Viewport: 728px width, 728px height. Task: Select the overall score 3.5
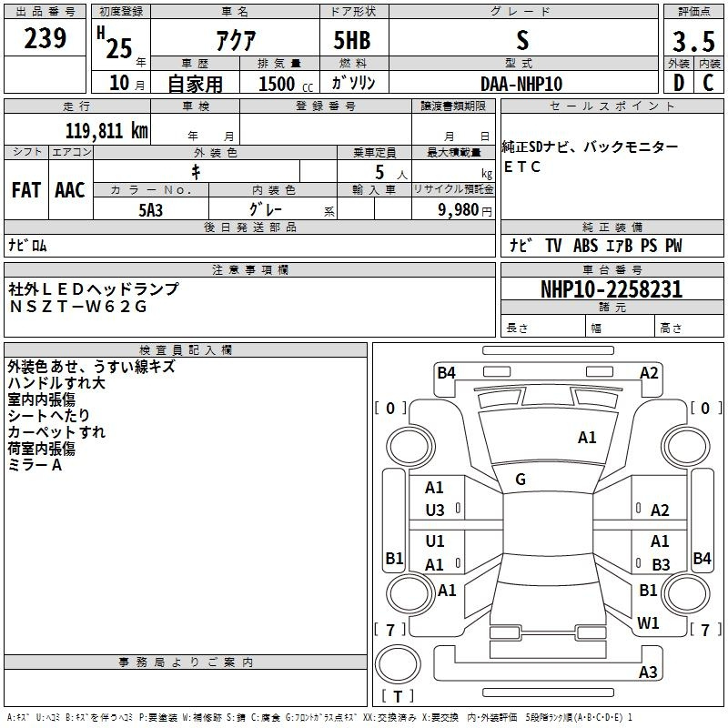click(x=693, y=41)
